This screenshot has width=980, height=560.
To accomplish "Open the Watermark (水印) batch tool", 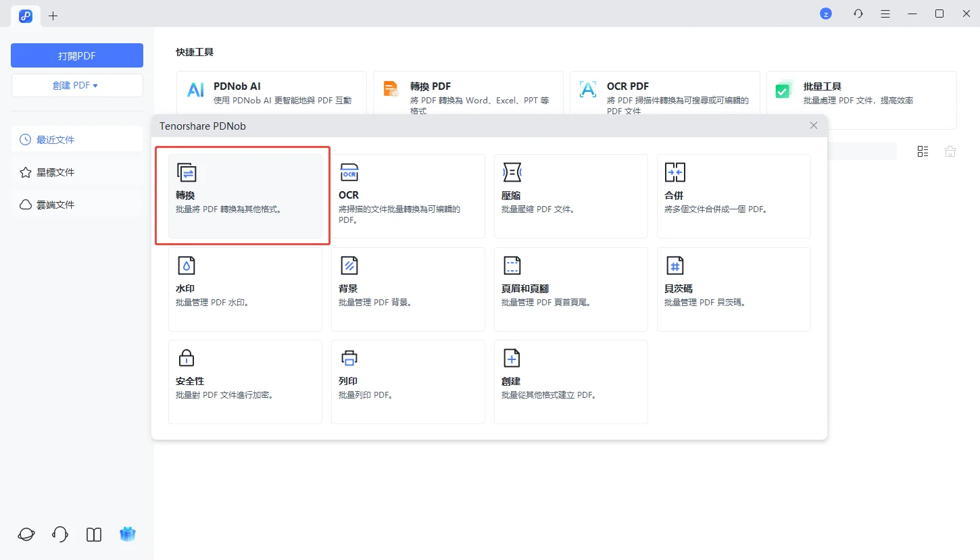I will pos(245,289).
